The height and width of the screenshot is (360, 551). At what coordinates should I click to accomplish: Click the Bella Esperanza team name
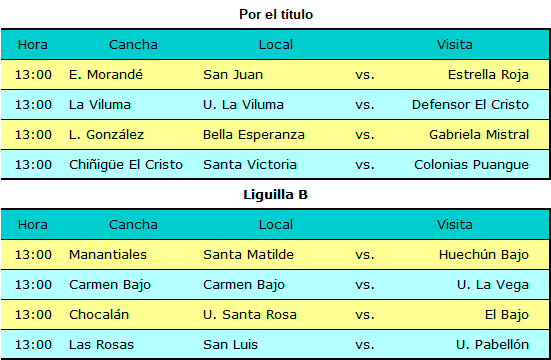click(x=254, y=135)
